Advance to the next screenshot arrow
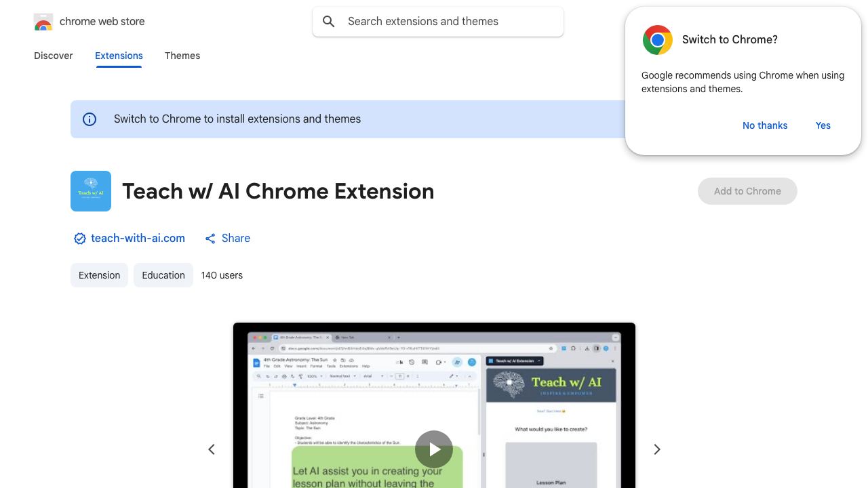The width and height of the screenshot is (868, 488). 656,449
